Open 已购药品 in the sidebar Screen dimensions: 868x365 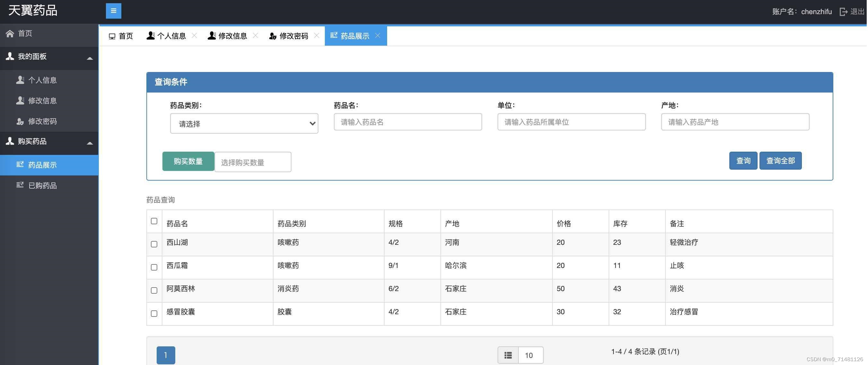pyautogui.click(x=49, y=185)
